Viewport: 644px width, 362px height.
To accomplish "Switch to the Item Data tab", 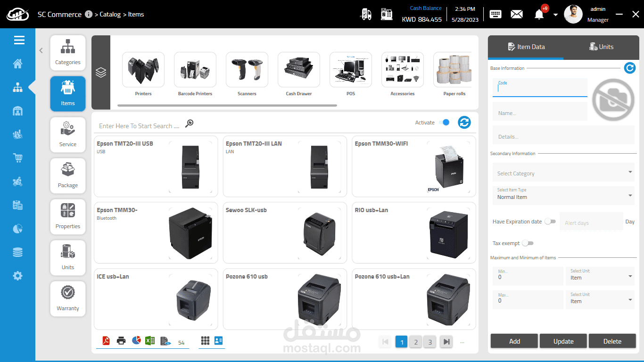I will pos(526,47).
